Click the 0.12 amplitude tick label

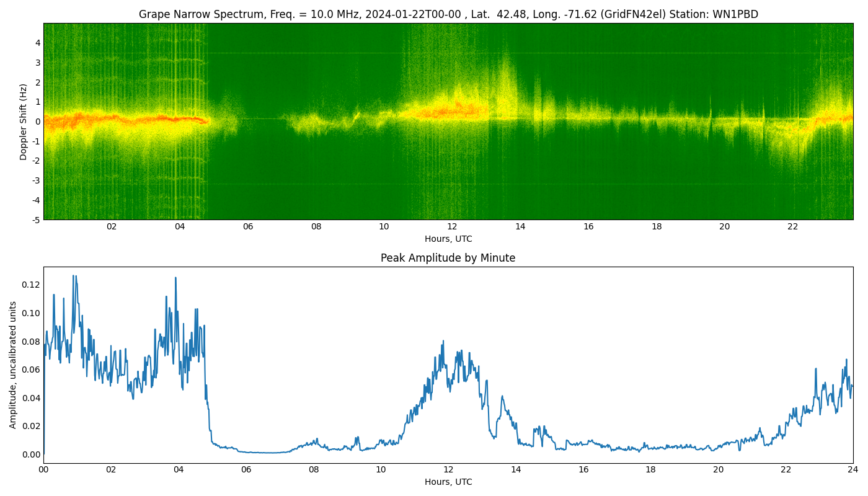click(x=30, y=285)
